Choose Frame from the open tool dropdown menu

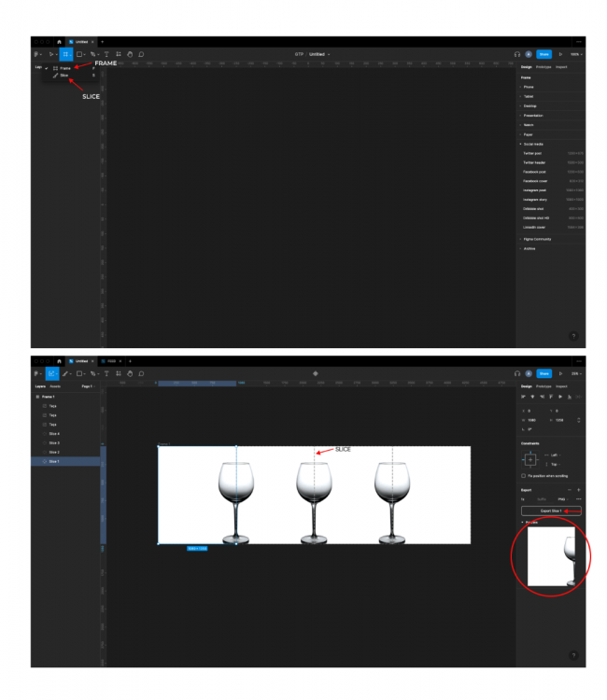[64, 68]
